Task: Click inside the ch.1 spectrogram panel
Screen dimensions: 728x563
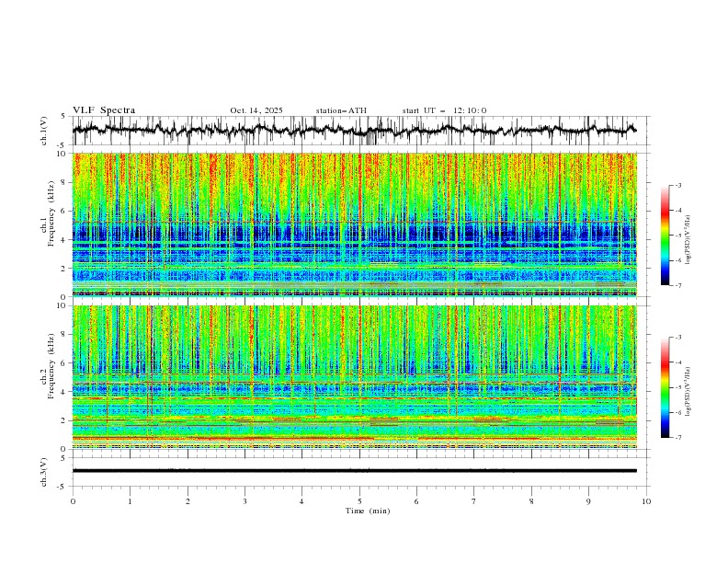Action: point(354,224)
